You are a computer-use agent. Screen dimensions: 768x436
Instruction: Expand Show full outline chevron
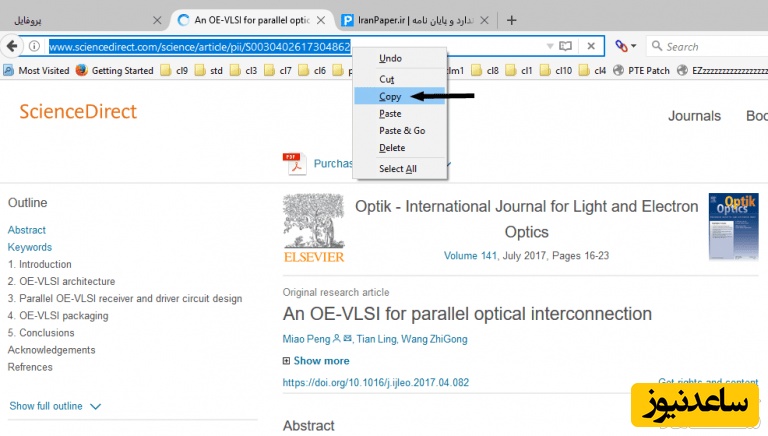[95, 406]
